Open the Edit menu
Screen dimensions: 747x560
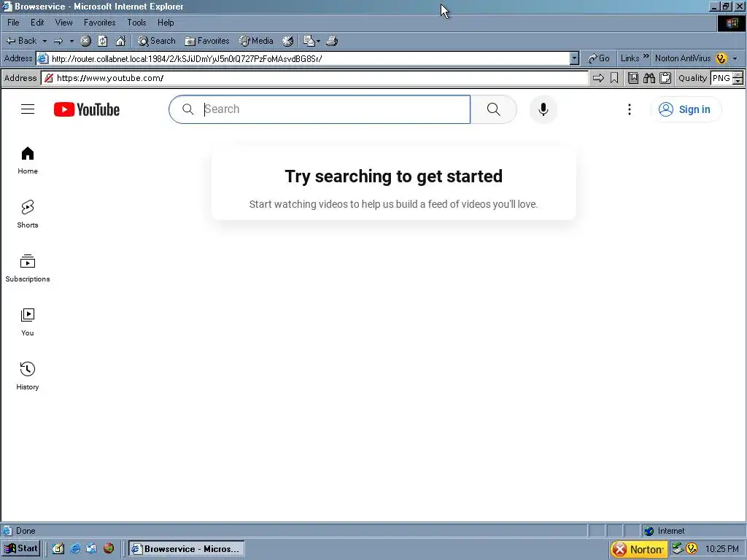(x=37, y=23)
